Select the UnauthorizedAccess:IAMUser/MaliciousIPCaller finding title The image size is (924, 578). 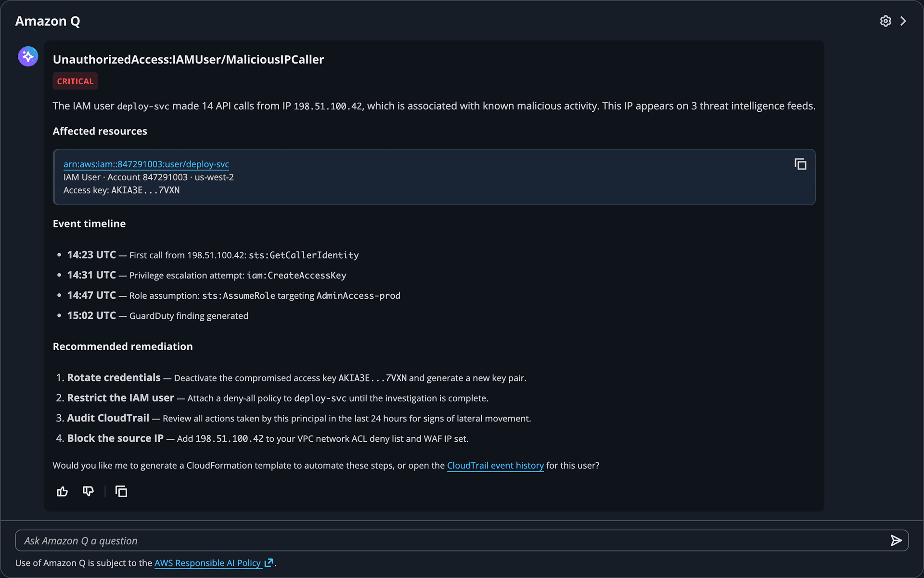point(188,59)
